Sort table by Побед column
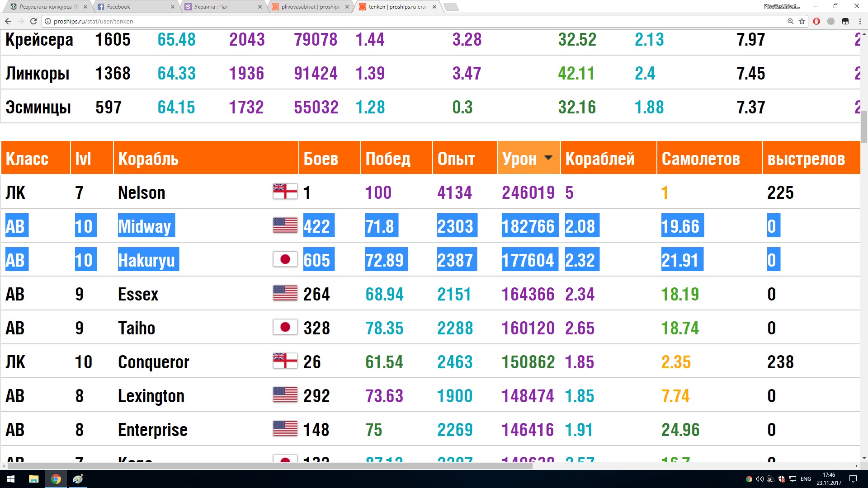868x488 pixels. tap(388, 159)
